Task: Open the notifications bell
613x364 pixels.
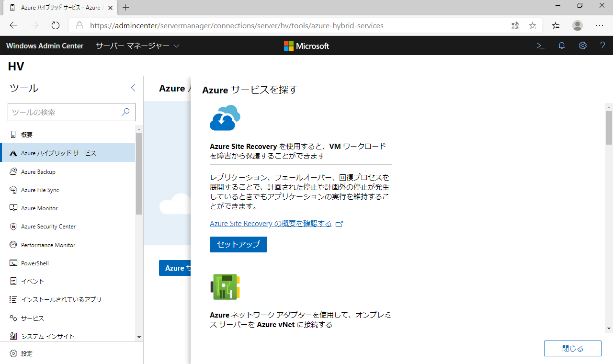Action: coord(562,46)
